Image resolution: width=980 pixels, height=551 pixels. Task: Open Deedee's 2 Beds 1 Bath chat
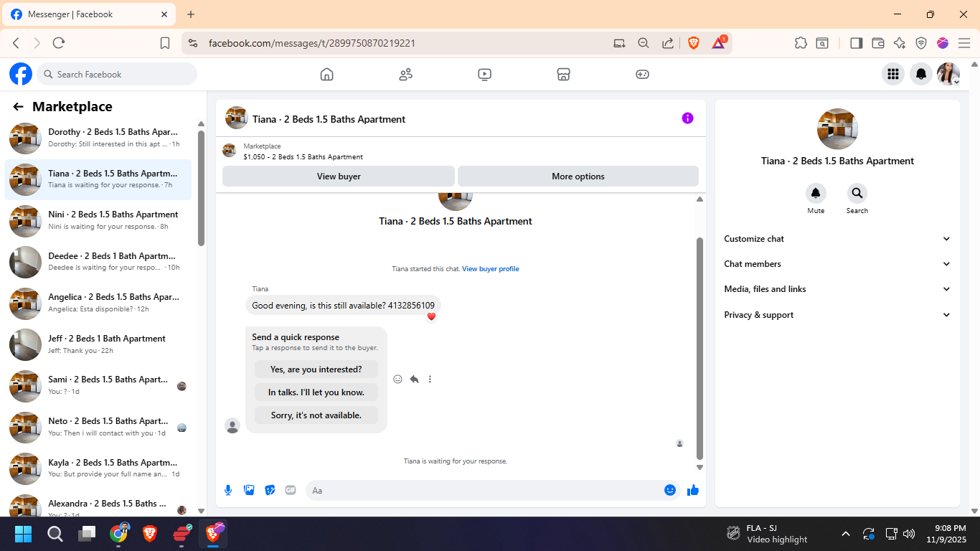pyautogui.click(x=98, y=262)
